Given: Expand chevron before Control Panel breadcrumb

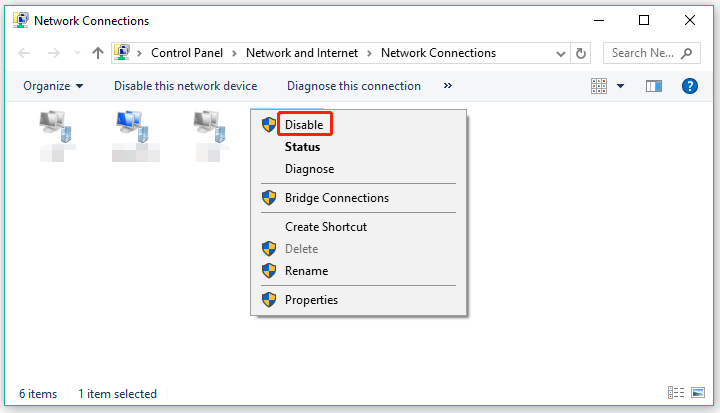Looking at the screenshot, I should [x=139, y=53].
